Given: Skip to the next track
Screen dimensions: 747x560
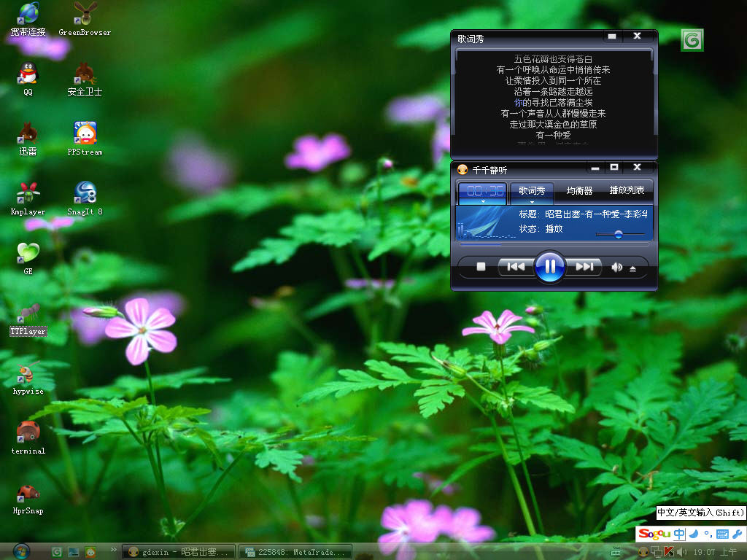Looking at the screenshot, I should 584,267.
